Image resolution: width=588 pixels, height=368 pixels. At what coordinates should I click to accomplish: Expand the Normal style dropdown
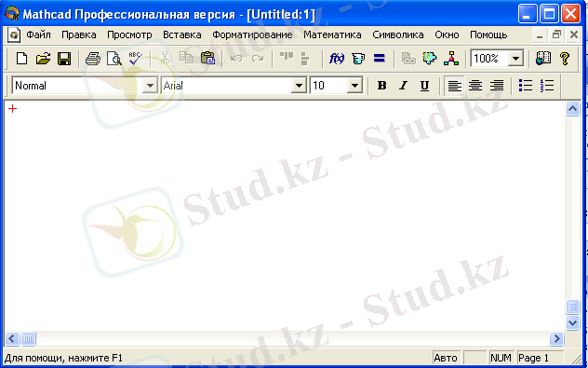[x=150, y=86]
